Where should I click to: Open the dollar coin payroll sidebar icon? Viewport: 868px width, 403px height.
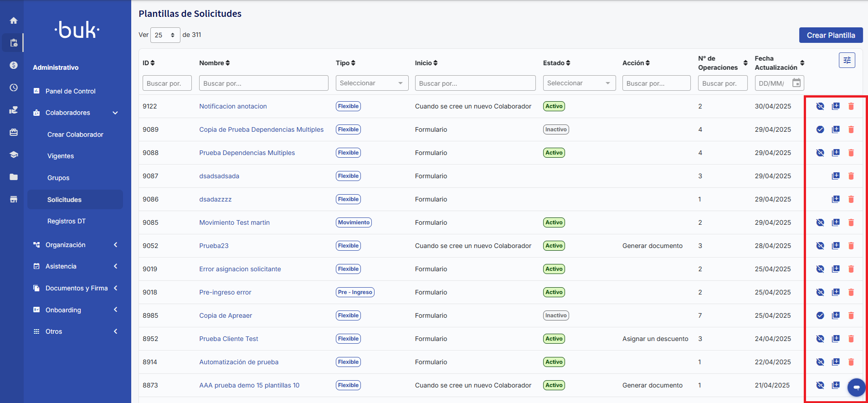14,65
